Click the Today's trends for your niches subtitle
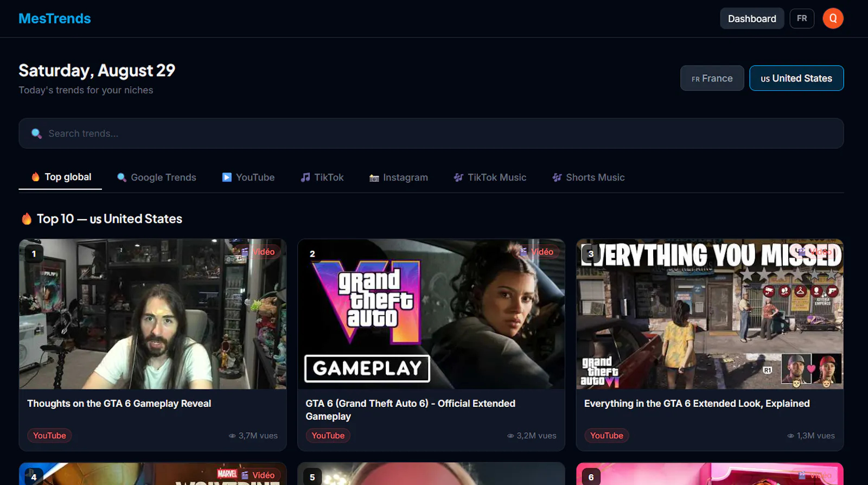 (x=86, y=90)
